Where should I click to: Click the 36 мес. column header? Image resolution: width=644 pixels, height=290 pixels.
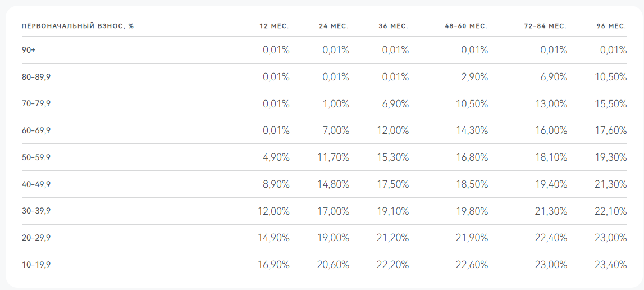[x=394, y=26]
